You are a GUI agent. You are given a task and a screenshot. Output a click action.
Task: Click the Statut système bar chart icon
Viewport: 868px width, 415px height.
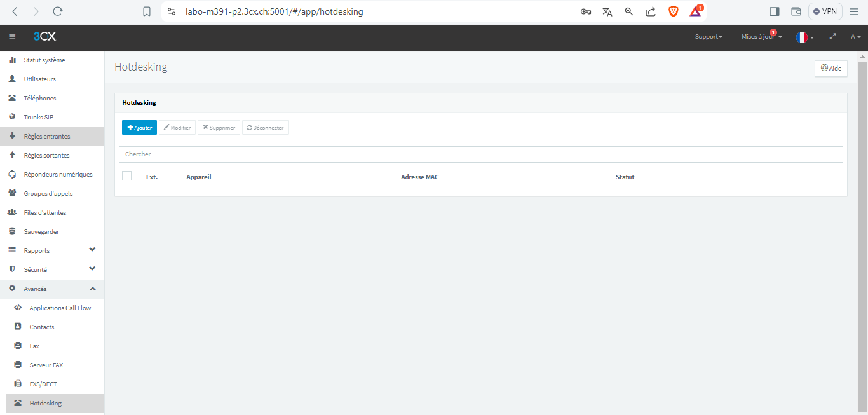click(x=12, y=60)
